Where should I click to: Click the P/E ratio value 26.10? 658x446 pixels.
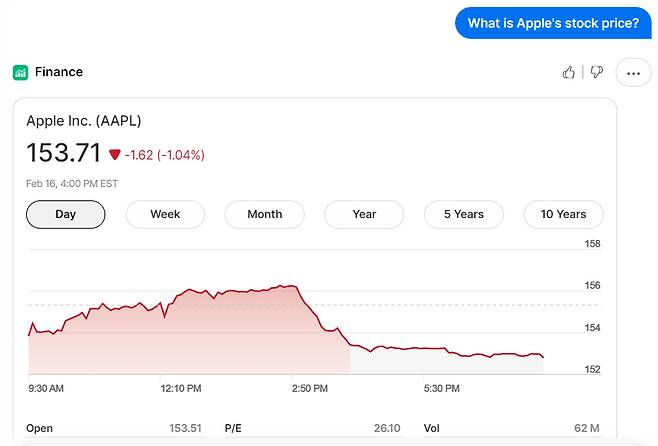387,428
